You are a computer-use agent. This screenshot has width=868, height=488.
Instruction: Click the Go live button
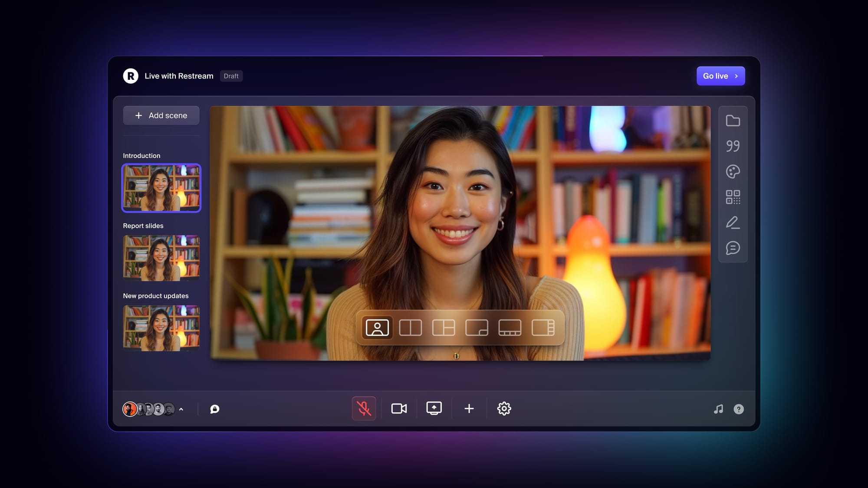pyautogui.click(x=720, y=76)
